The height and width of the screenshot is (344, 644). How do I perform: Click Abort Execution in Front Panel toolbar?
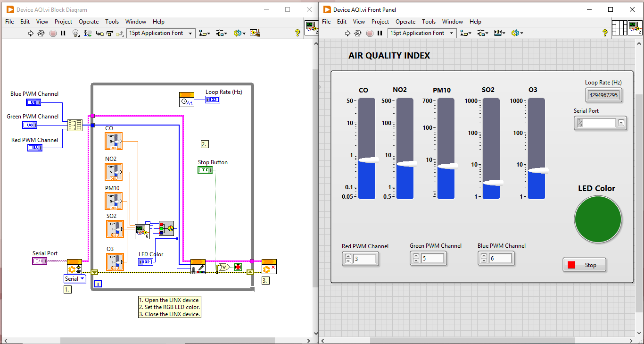[370, 33]
